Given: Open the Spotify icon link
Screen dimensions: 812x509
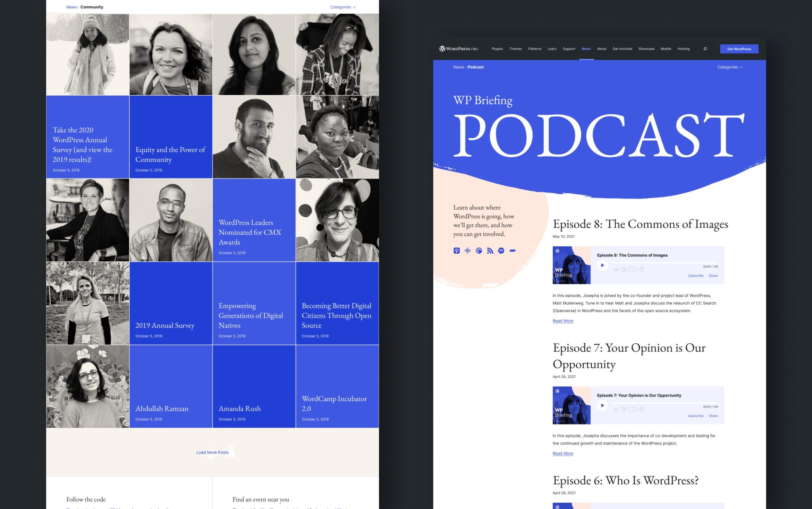Looking at the screenshot, I should click(x=501, y=251).
